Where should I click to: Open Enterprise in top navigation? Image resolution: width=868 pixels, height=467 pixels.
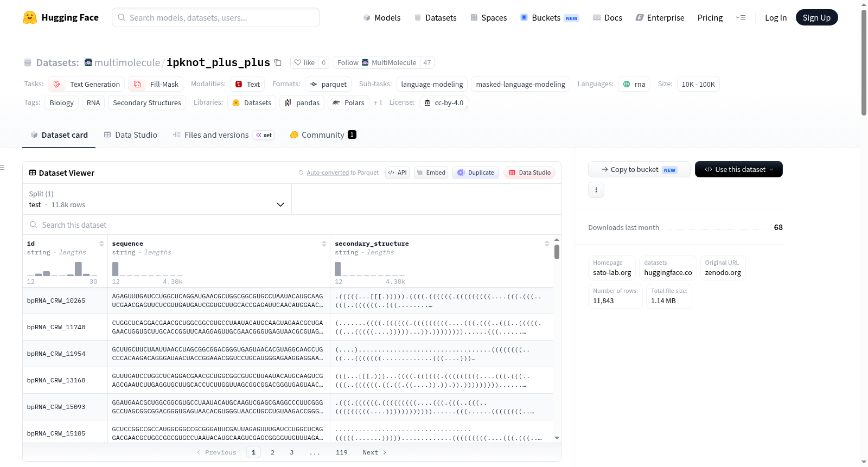pos(660,17)
